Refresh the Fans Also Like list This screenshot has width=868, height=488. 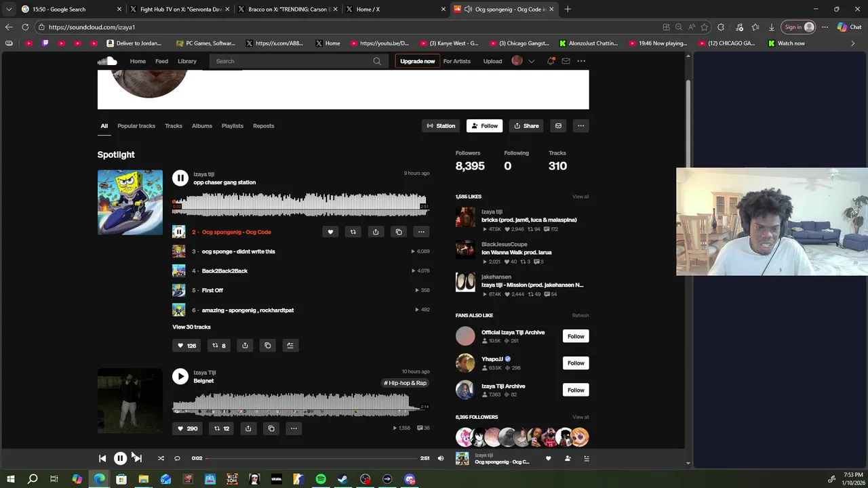tap(580, 315)
